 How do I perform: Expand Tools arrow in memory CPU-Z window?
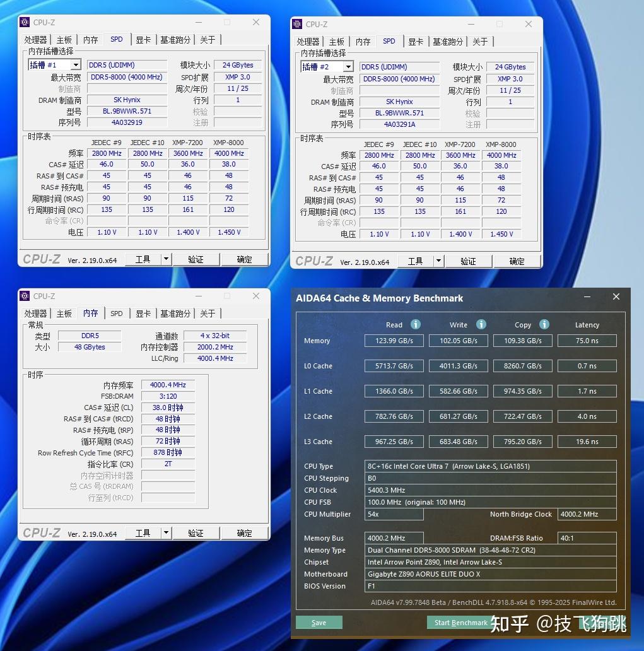pos(166,533)
